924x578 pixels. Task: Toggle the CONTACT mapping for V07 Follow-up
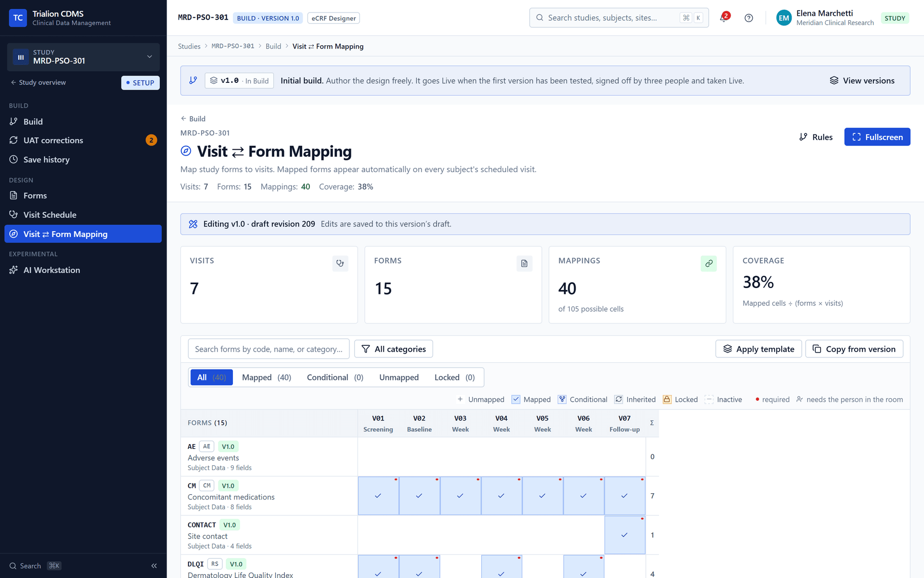625,535
